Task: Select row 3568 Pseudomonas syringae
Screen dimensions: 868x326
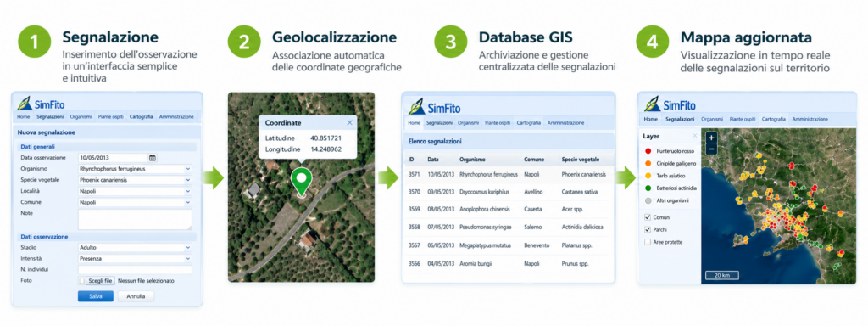Action: [509, 228]
